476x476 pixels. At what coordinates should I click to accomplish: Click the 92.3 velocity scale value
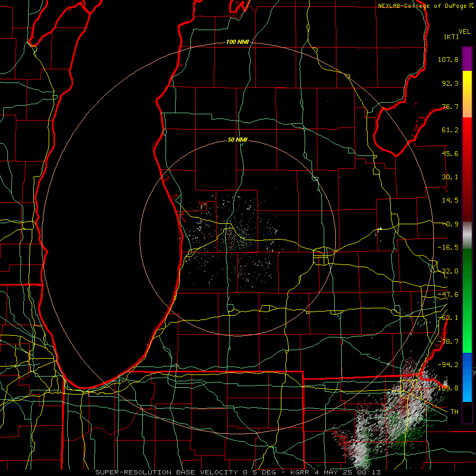coord(450,83)
